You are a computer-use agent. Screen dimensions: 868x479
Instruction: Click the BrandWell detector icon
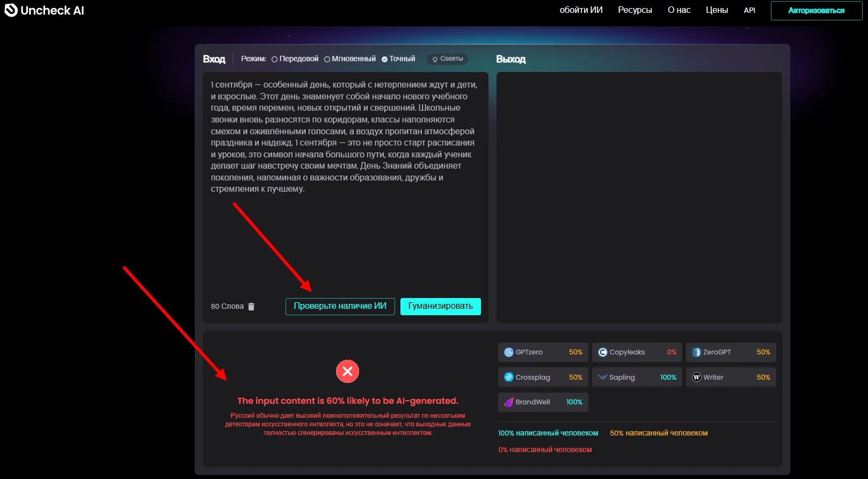(x=508, y=402)
